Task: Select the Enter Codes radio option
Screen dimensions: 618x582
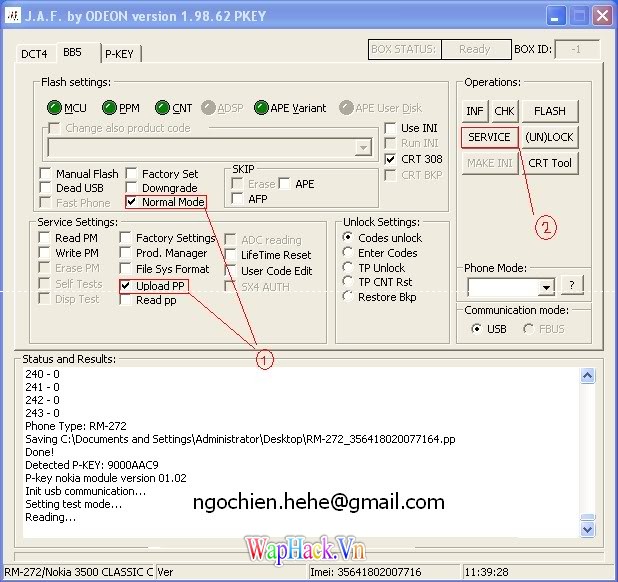Action: coord(348,252)
